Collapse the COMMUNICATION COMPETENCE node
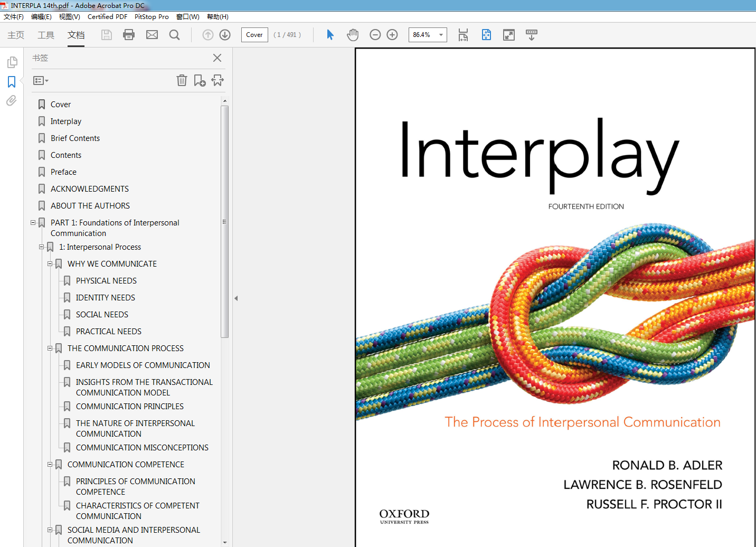Image resolution: width=756 pixels, height=547 pixels. click(x=50, y=465)
